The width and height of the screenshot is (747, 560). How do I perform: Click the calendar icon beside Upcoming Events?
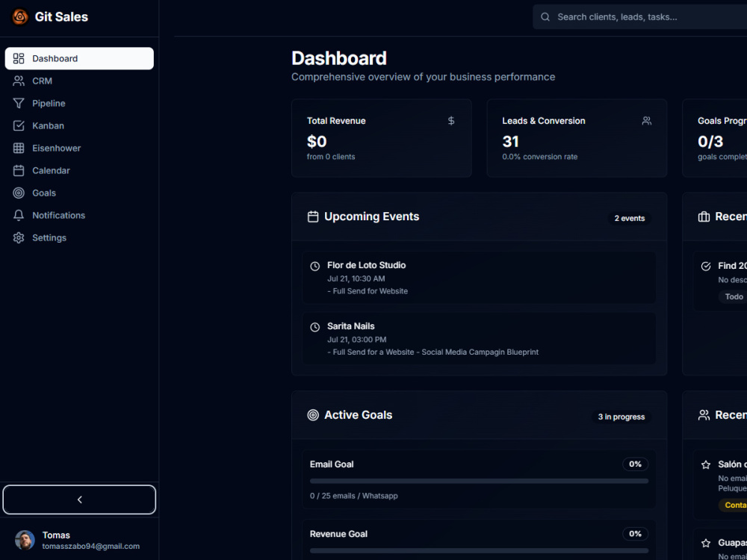point(313,217)
